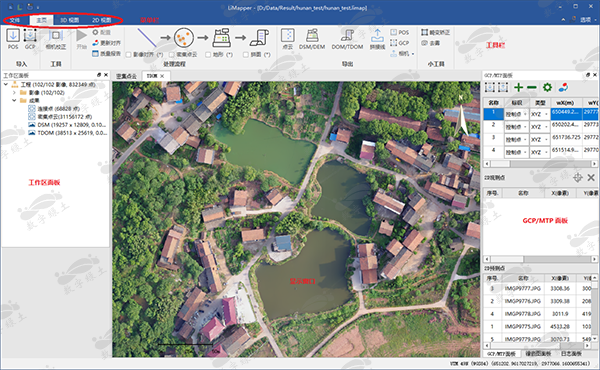Click the GCP table horizontal scrollbar
600x370 pixels.
(x=541, y=164)
